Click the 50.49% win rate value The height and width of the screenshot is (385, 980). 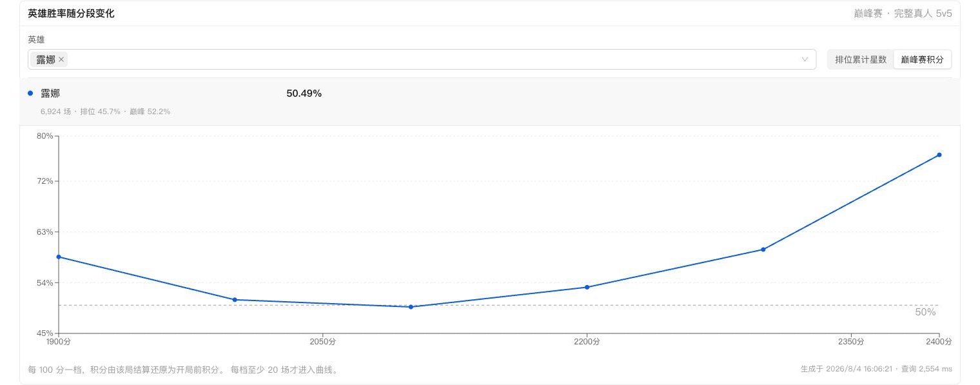[304, 94]
